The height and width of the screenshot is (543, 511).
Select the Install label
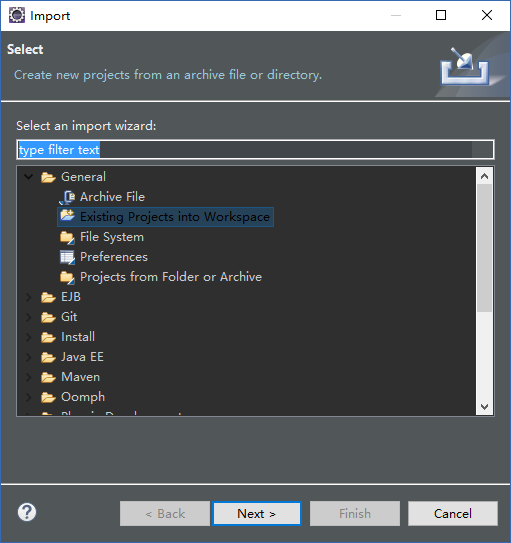click(x=78, y=337)
